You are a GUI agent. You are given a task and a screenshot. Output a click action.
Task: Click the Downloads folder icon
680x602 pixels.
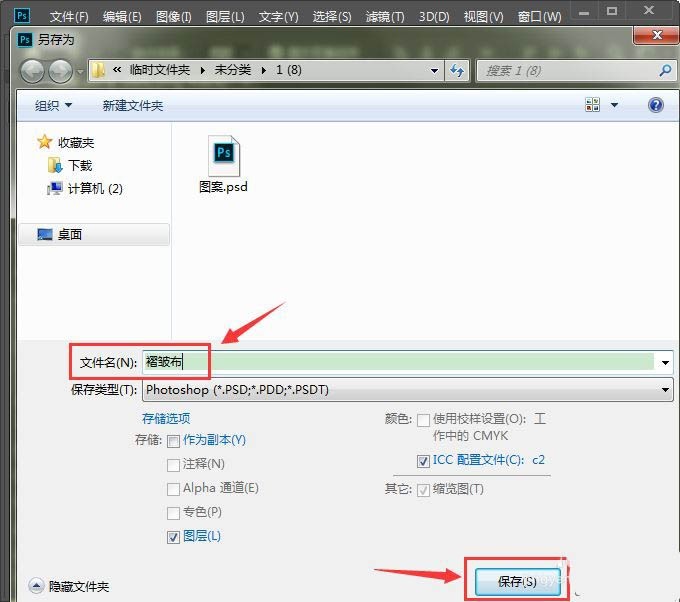(x=55, y=165)
